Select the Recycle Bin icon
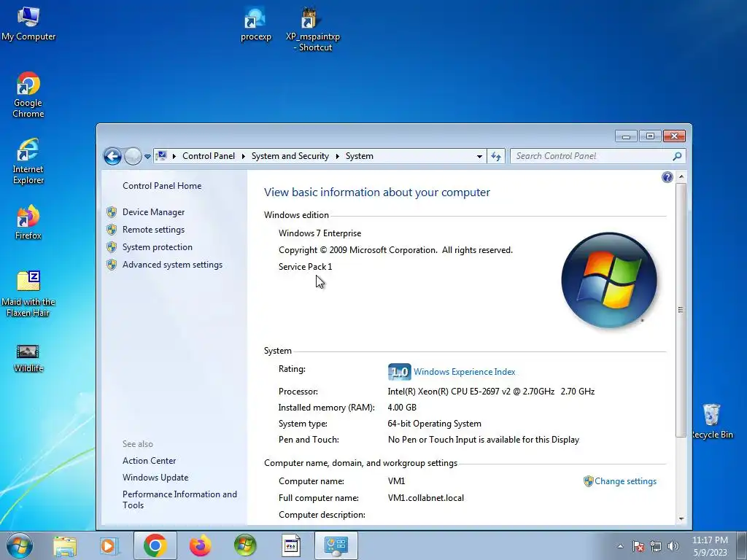747x560 pixels. [x=712, y=421]
